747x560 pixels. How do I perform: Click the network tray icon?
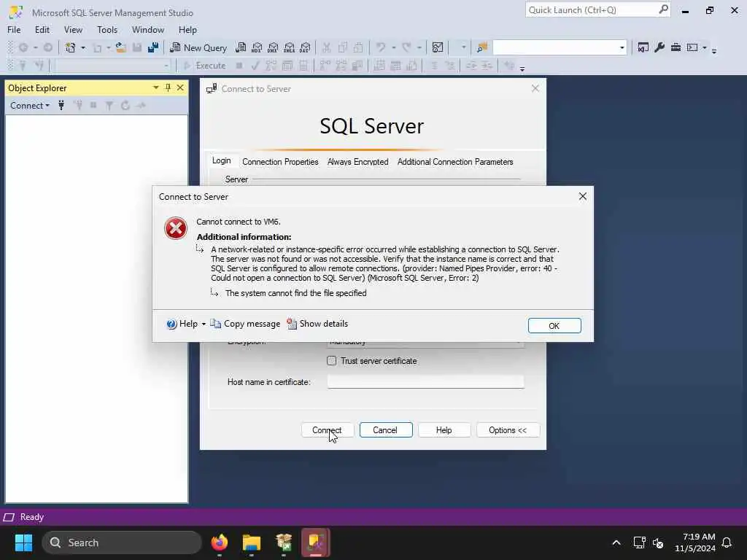pyautogui.click(x=639, y=542)
